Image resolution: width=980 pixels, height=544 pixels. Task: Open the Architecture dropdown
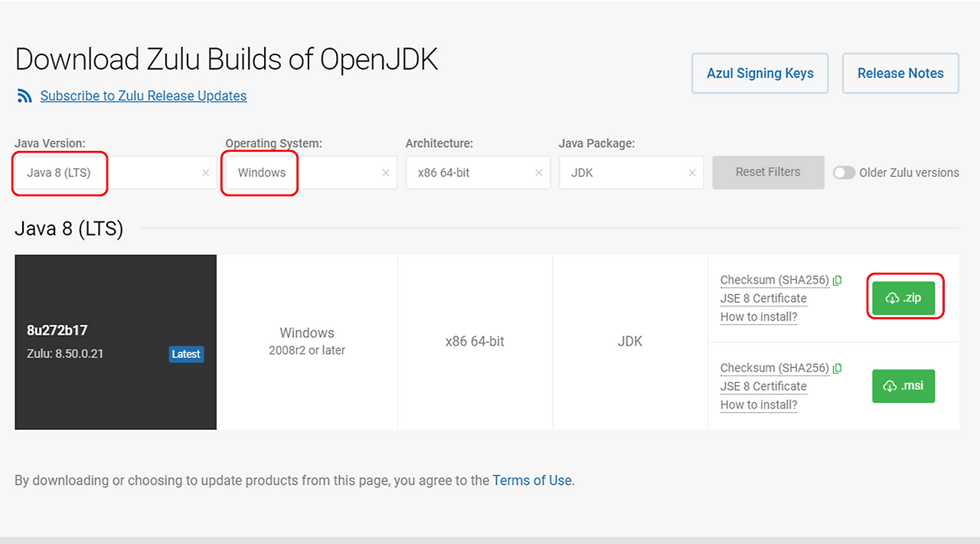point(475,172)
